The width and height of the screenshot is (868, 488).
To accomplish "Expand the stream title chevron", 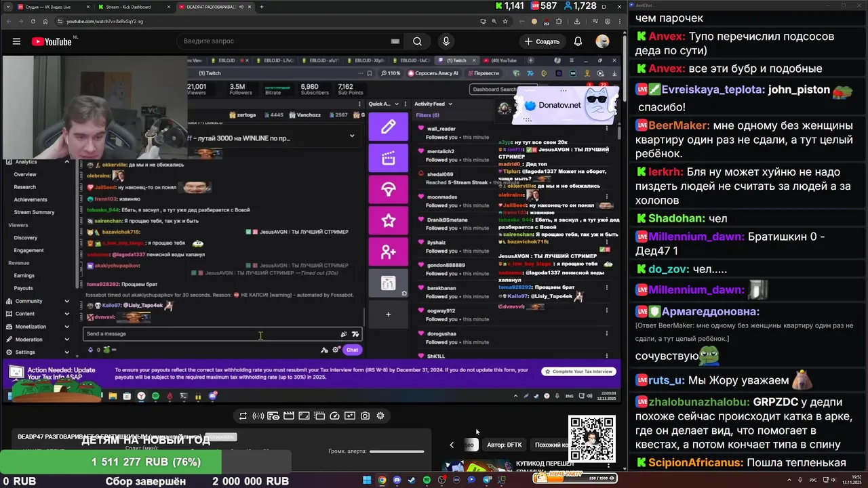I will point(351,136).
